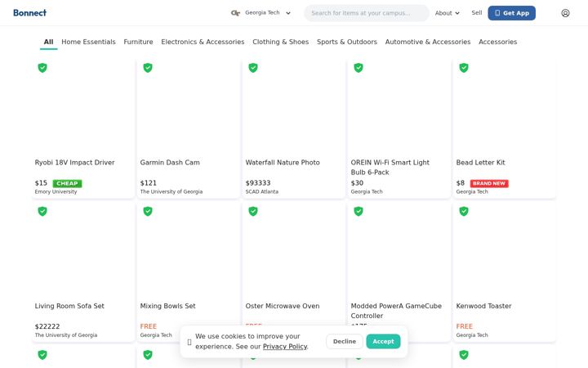The width and height of the screenshot is (588, 368).
Task: Open Waterfall Nature Photo image area
Action: click(294, 107)
